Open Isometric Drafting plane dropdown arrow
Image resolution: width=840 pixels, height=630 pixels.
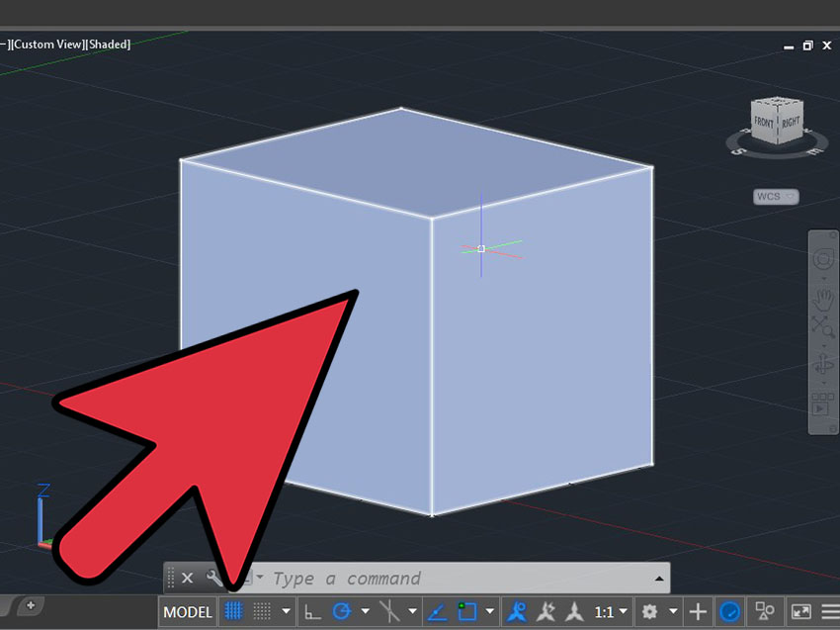pos(412,611)
